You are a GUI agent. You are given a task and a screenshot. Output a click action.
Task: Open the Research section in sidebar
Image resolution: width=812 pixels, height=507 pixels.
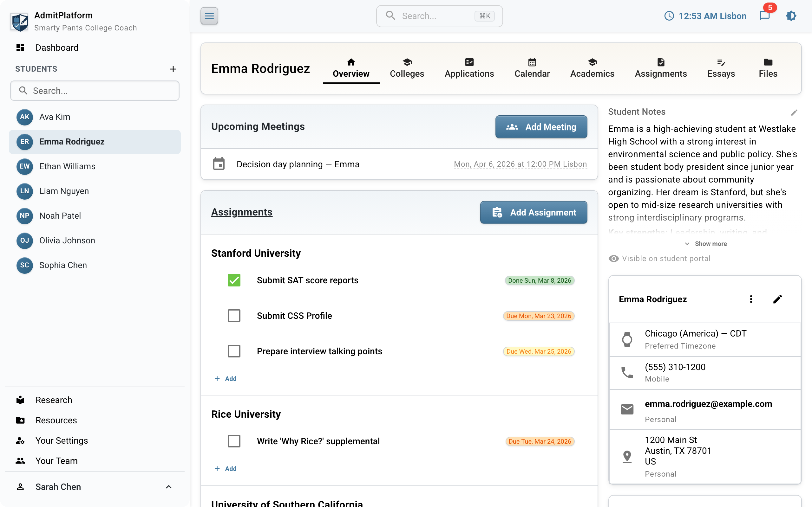[x=54, y=400]
